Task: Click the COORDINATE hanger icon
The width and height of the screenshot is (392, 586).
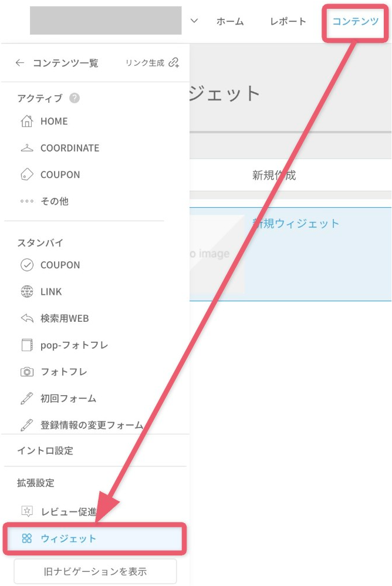Action: click(x=27, y=148)
